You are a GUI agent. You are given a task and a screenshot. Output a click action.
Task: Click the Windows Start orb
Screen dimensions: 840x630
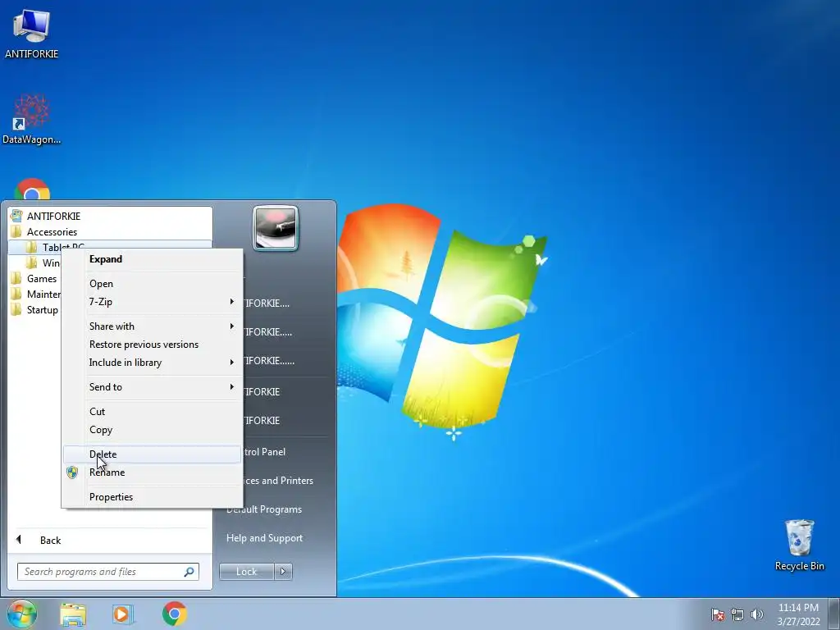click(22, 614)
